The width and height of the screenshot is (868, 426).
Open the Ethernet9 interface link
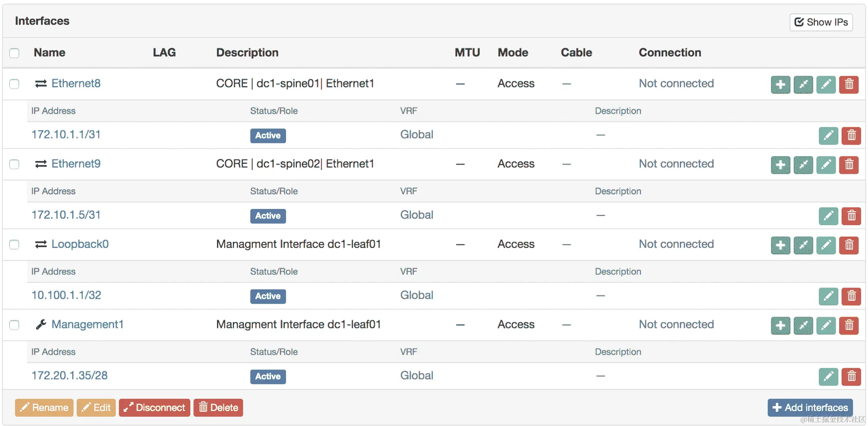[x=76, y=164]
